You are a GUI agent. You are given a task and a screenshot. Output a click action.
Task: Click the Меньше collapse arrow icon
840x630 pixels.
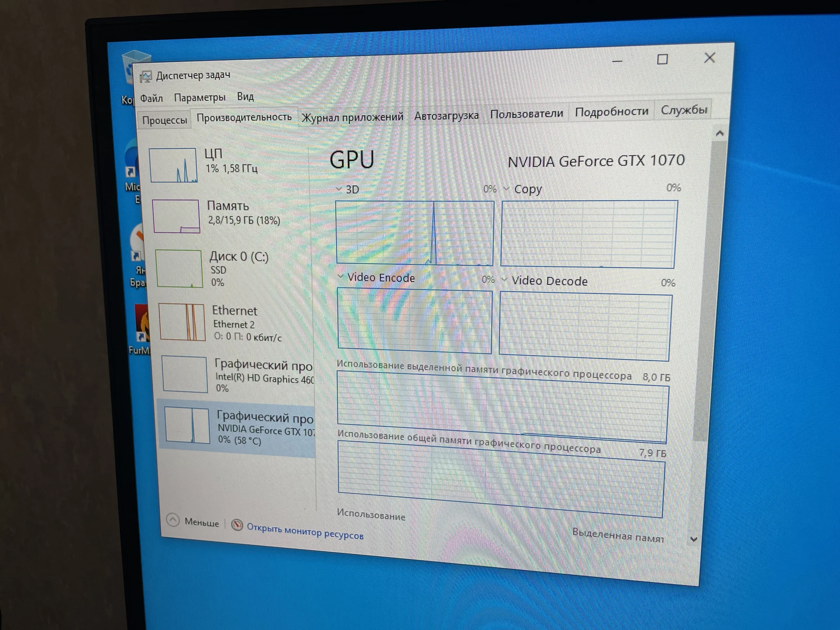click(x=173, y=520)
